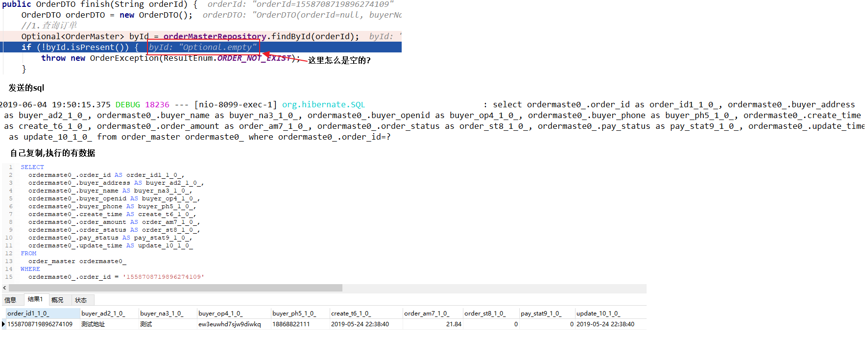Click the create time 2019-05-24 22:38:40 cell
Viewport: 868px width, 339px height.
click(x=366, y=324)
